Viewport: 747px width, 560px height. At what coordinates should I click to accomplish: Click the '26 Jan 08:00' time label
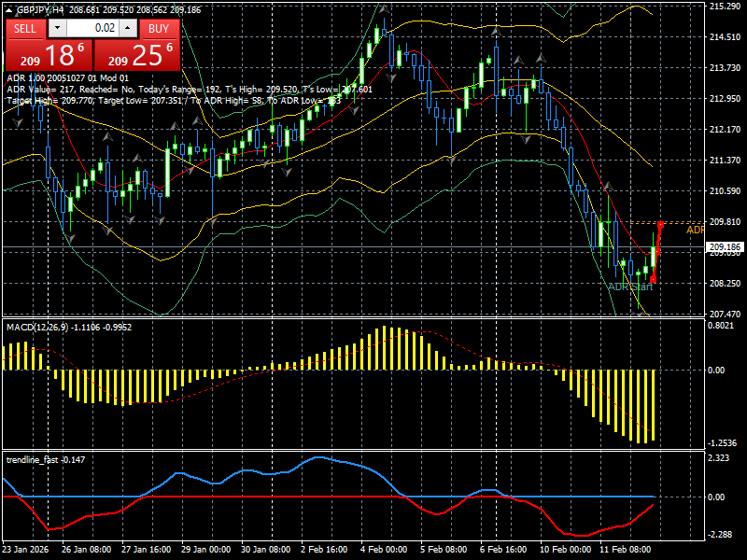pos(86,550)
